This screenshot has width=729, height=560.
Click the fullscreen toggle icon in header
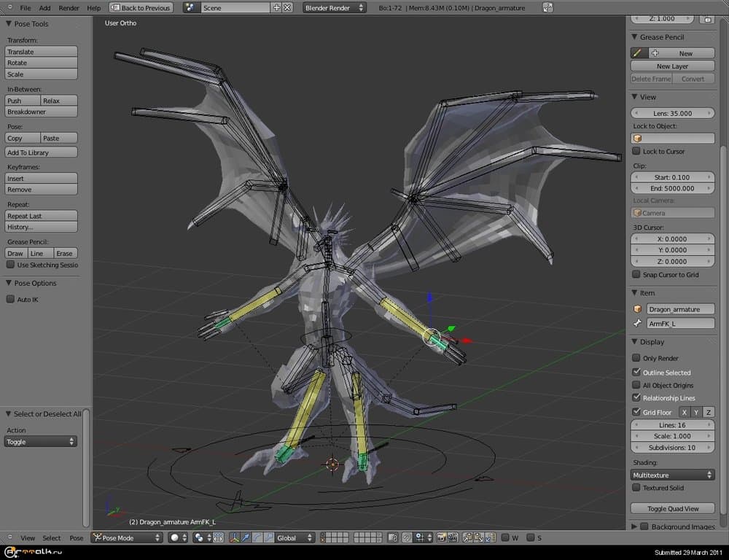pyautogui.click(x=547, y=8)
